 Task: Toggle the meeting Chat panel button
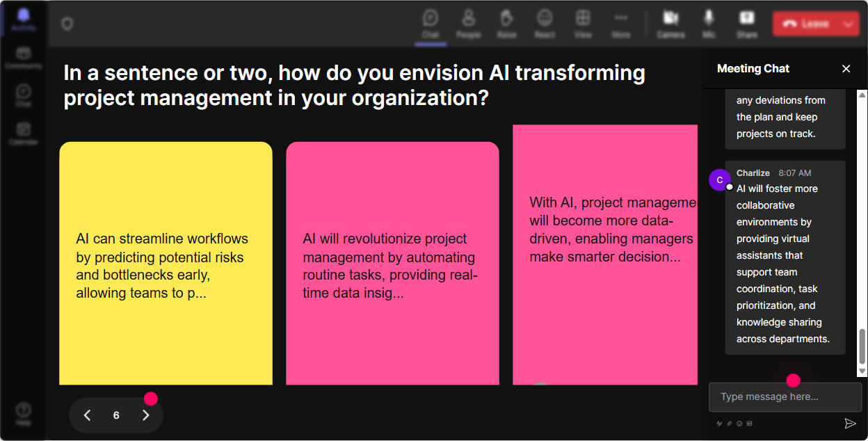(x=431, y=23)
